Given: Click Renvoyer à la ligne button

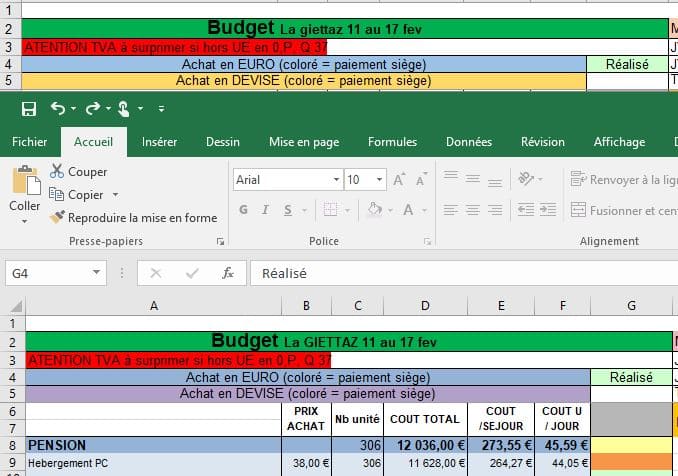Looking at the screenshot, I should 623,179.
